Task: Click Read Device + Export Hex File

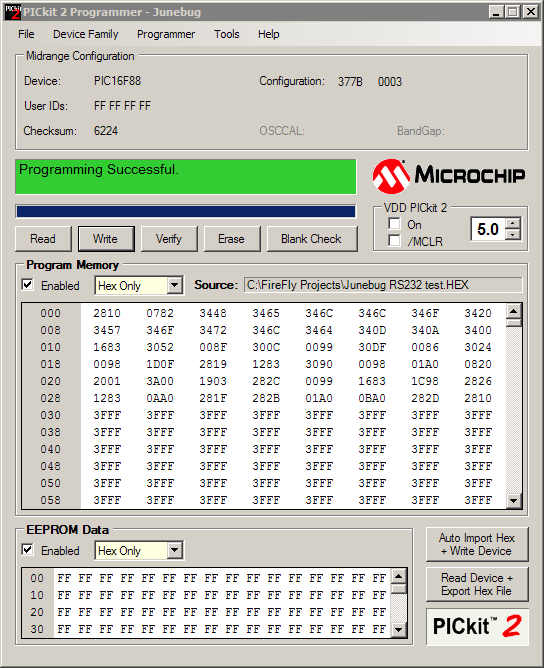Action: [x=477, y=584]
